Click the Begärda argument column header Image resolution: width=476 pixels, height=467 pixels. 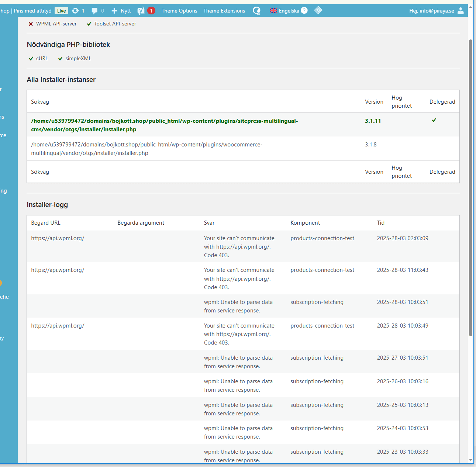click(141, 223)
